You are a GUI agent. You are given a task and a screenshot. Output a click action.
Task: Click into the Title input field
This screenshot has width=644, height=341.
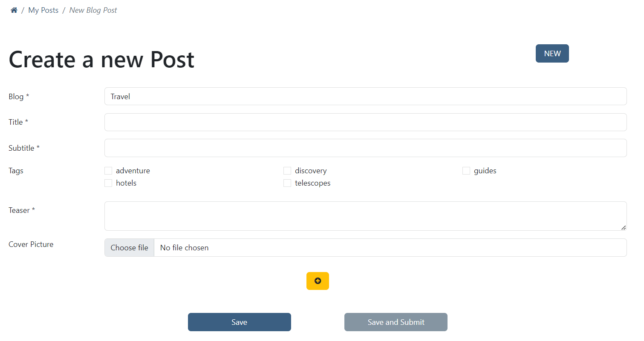[x=365, y=122]
